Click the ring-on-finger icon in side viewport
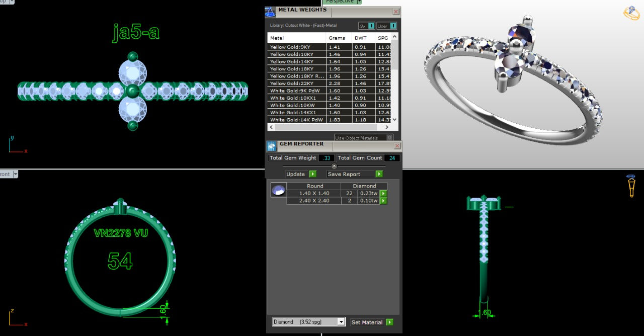 (x=631, y=186)
